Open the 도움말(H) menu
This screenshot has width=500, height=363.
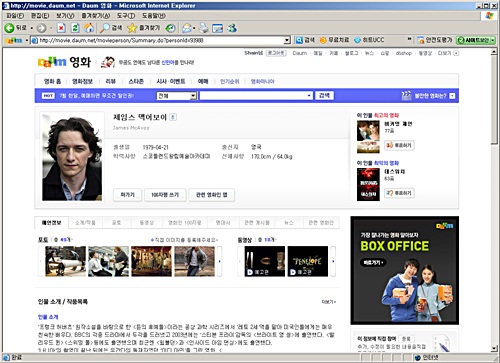[154, 16]
